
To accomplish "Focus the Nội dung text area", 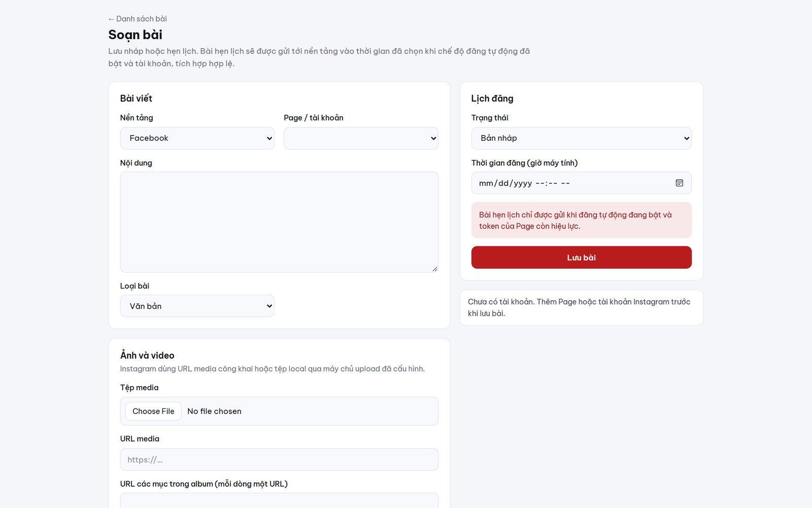I will (279, 222).
